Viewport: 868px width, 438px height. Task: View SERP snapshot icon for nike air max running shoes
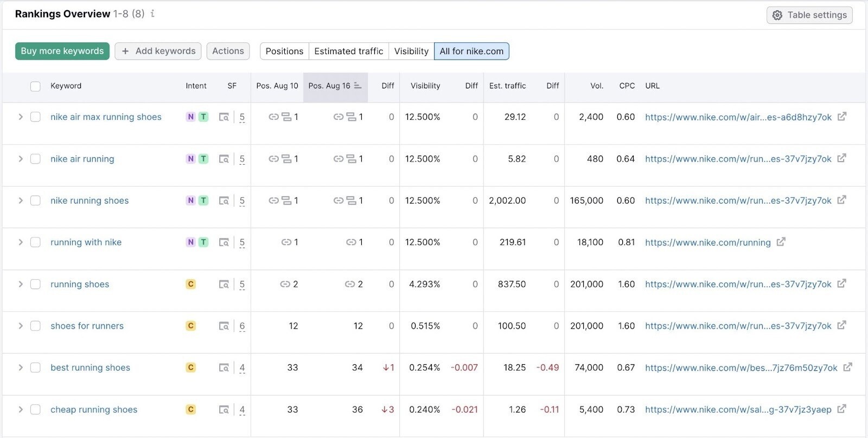pos(224,117)
